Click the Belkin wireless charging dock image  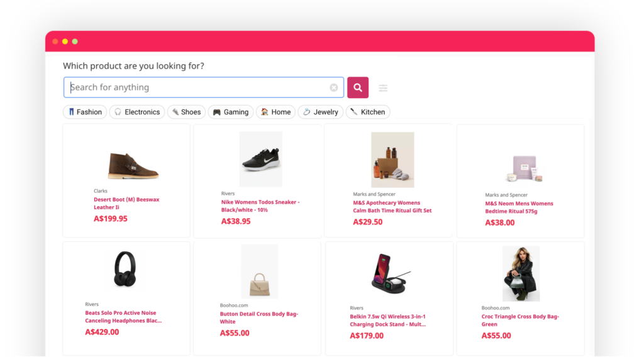[389, 273]
